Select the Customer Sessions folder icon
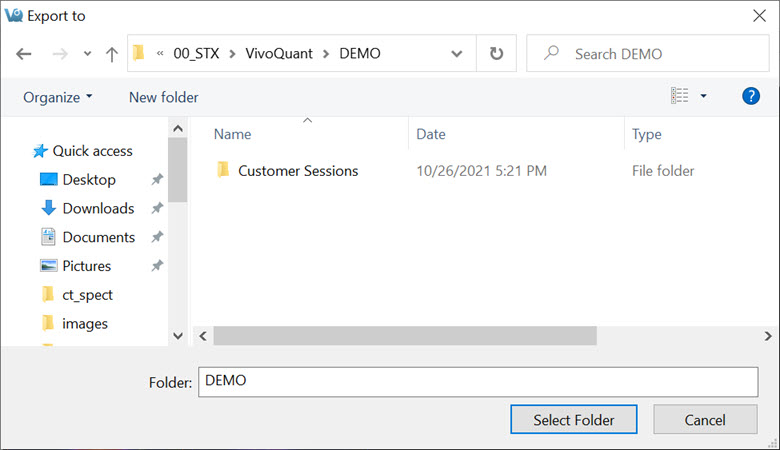Screen dimensions: 780x450 [223, 171]
